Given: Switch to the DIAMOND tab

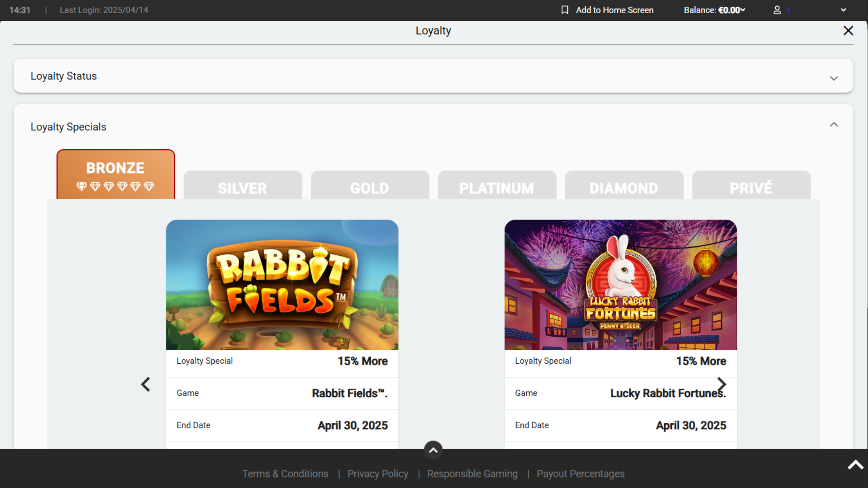Looking at the screenshot, I should (624, 185).
